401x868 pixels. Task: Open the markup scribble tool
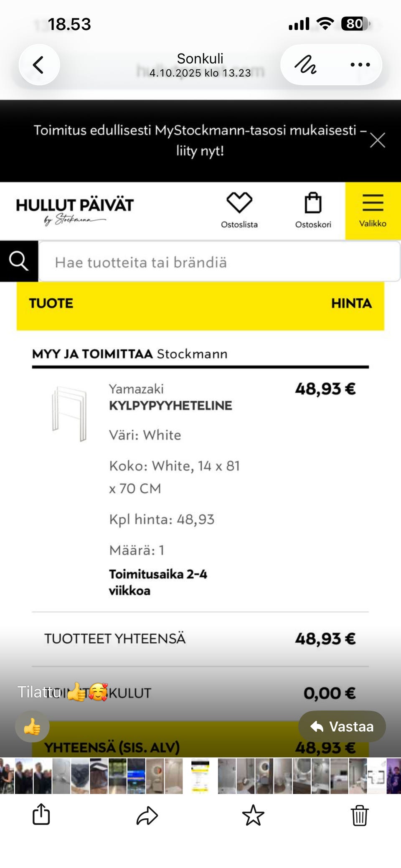[x=305, y=65]
